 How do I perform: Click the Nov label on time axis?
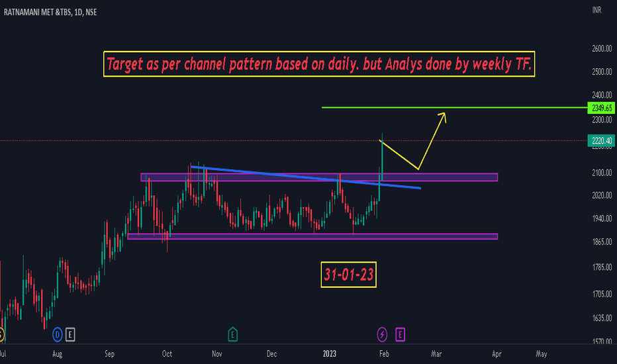coord(217,354)
